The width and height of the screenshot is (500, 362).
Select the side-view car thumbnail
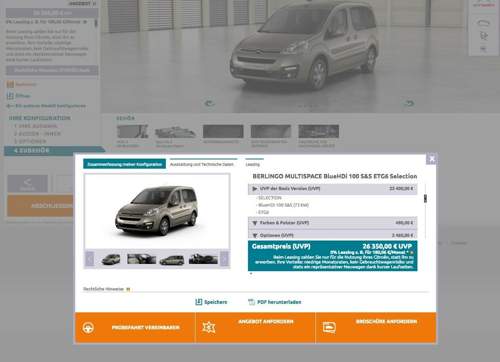(x=172, y=260)
